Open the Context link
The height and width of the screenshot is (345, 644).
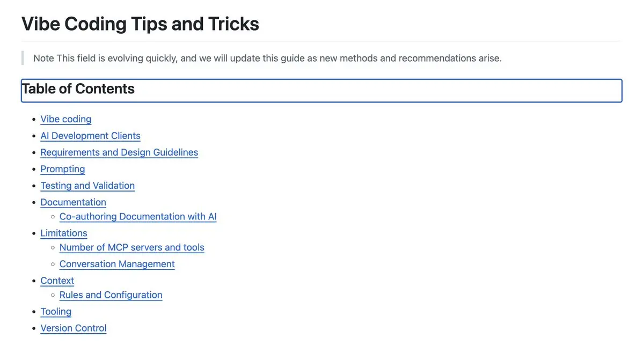[57, 281]
